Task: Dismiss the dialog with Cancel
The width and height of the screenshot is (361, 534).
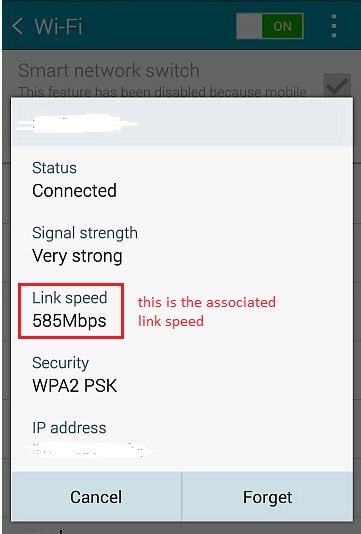Action: pyautogui.click(x=96, y=497)
